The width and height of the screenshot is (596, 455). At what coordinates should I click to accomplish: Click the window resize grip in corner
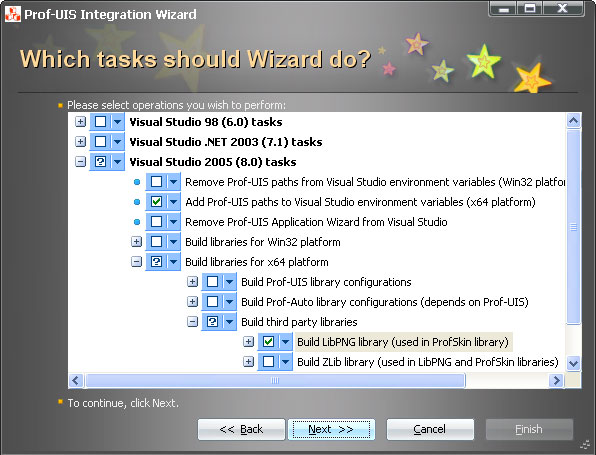[x=585, y=444]
